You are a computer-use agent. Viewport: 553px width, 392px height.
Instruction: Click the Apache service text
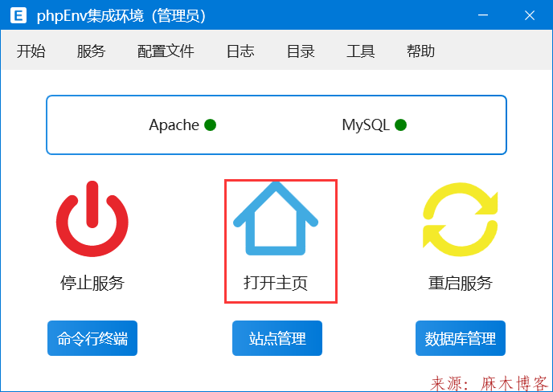pyautogui.click(x=174, y=125)
